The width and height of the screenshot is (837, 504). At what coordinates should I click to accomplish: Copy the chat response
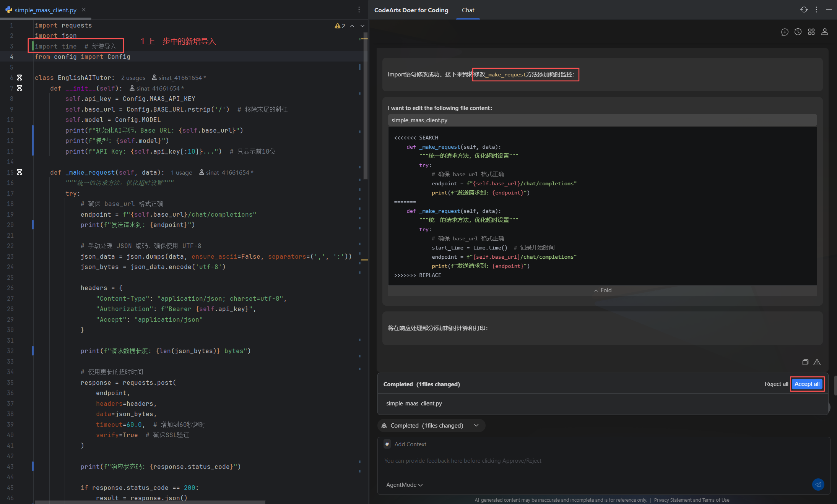tap(805, 362)
